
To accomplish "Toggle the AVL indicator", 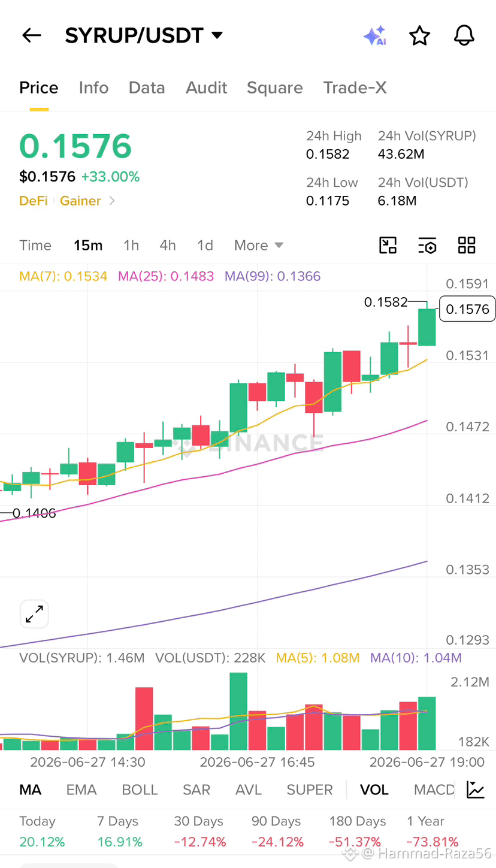I will [249, 790].
